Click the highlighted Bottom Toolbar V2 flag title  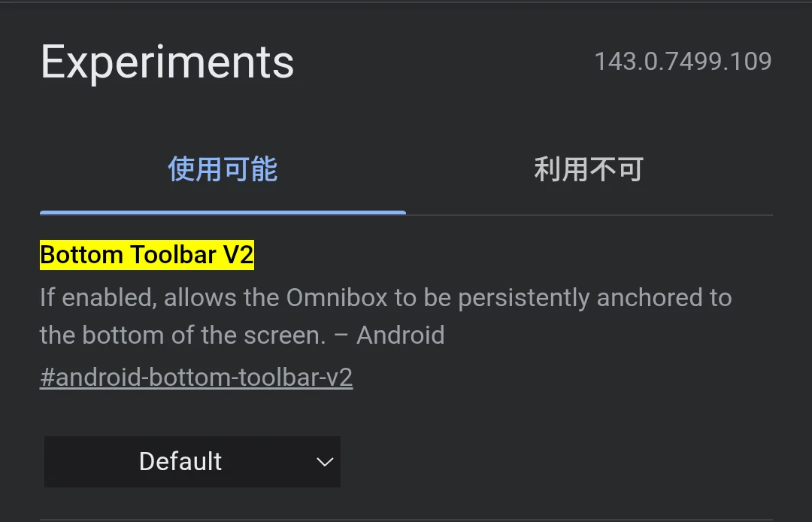click(x=147, y=254)
